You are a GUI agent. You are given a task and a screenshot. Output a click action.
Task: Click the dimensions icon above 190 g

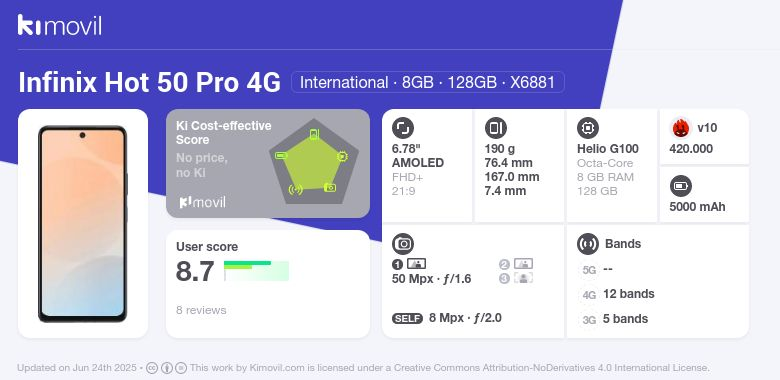[x=495, y=128]
